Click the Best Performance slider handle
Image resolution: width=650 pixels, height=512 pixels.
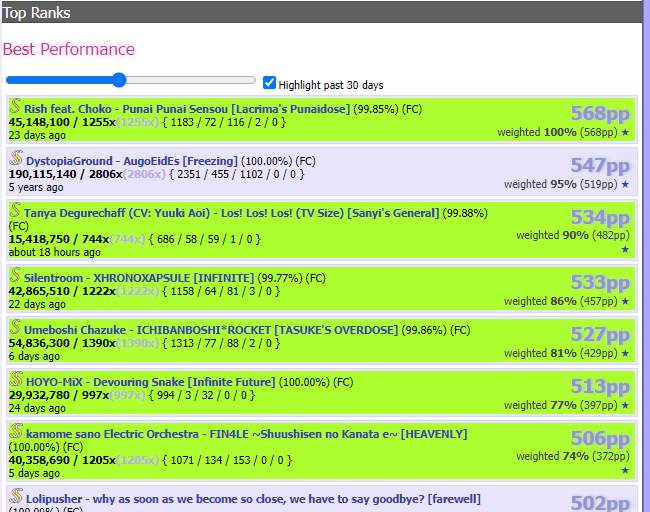pos(119,80)
